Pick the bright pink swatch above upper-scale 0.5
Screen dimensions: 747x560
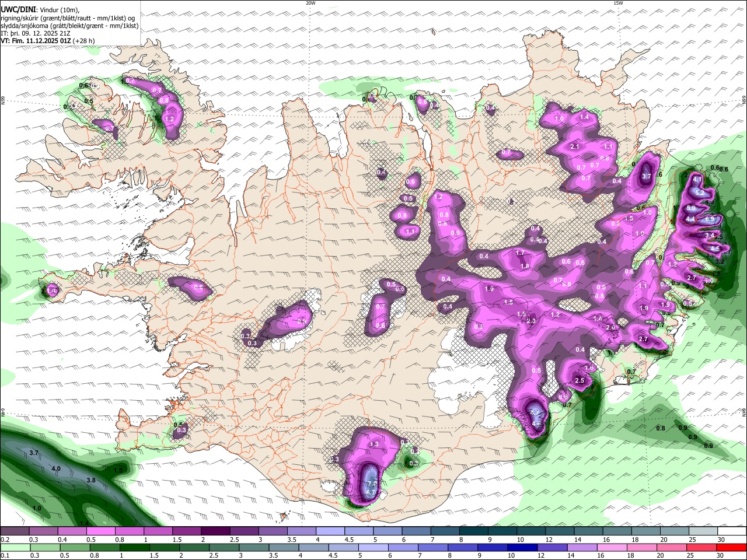pyautogui.click(x=100, y=531)
